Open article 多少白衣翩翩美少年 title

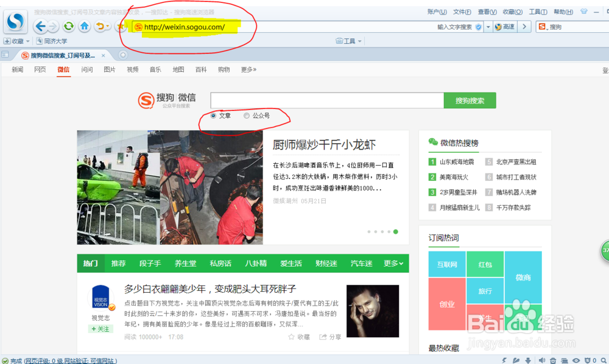[x=210, y=289]
